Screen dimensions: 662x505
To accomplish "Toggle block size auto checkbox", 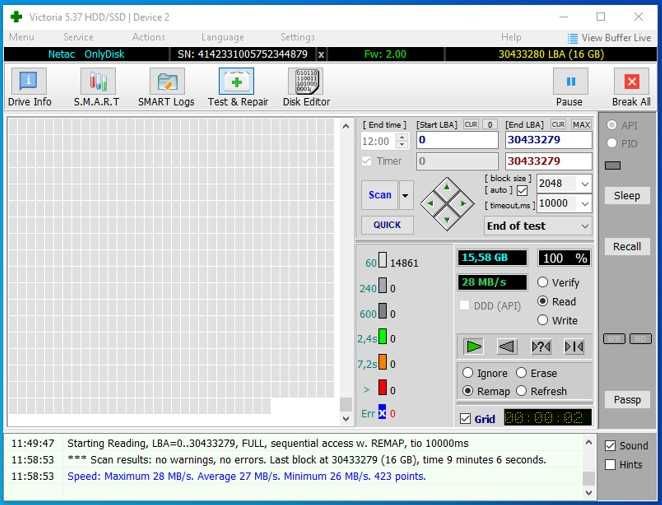I will pos(522,191).
